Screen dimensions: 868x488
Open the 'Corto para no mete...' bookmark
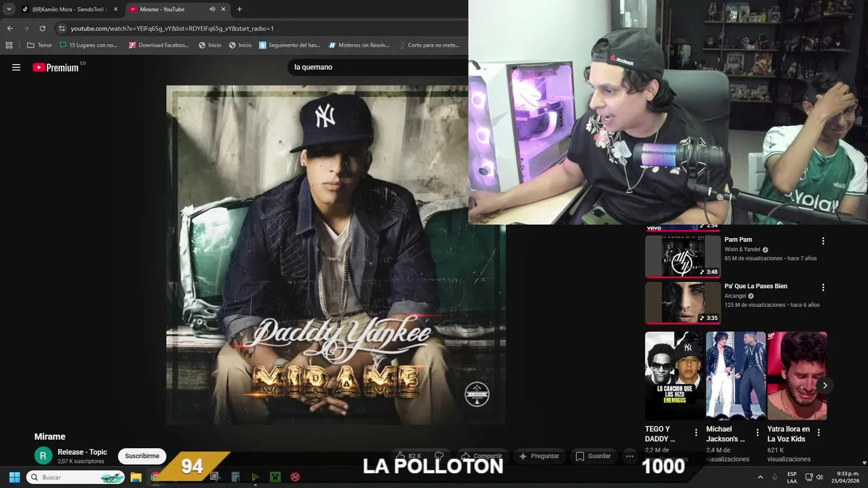(429, 45)
